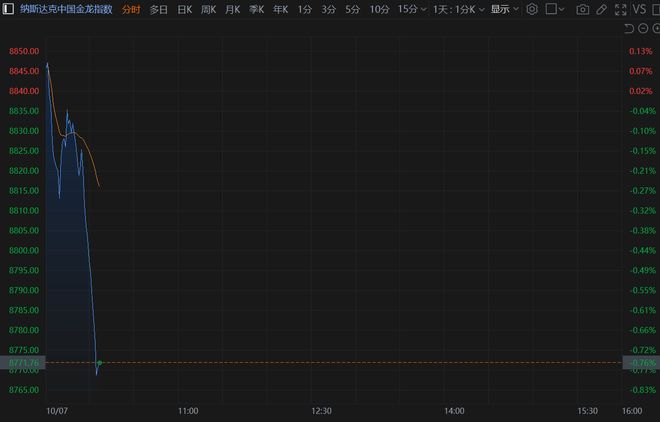This screenshot has height=422, width=660.
Task: Select the 年K yearly candlestick tab
Action: (280, 9)
